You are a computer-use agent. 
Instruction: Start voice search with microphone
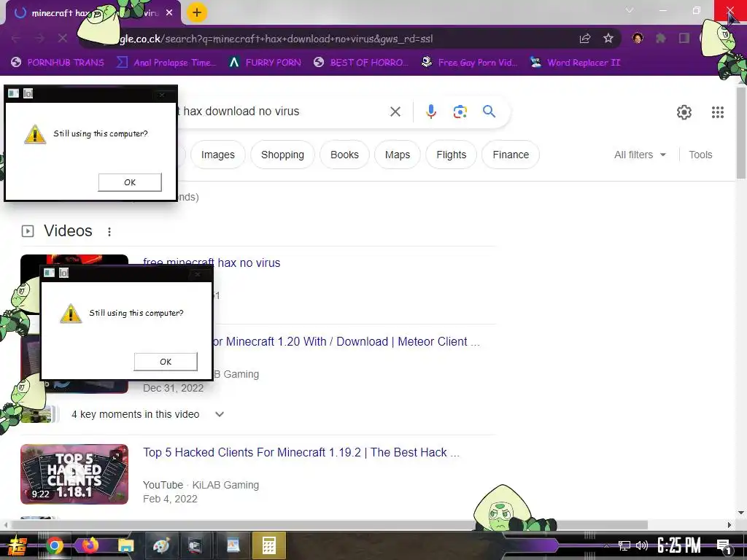click(430, 112)
